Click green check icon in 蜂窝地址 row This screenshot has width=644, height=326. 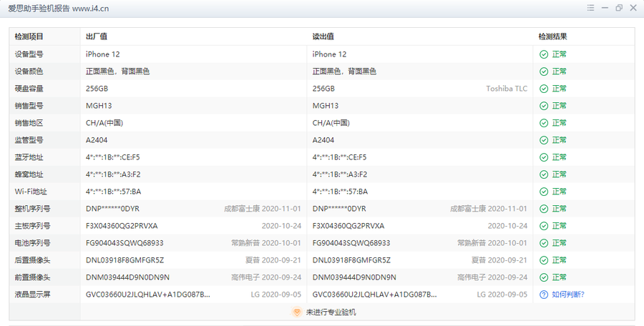tap(544, 174)
